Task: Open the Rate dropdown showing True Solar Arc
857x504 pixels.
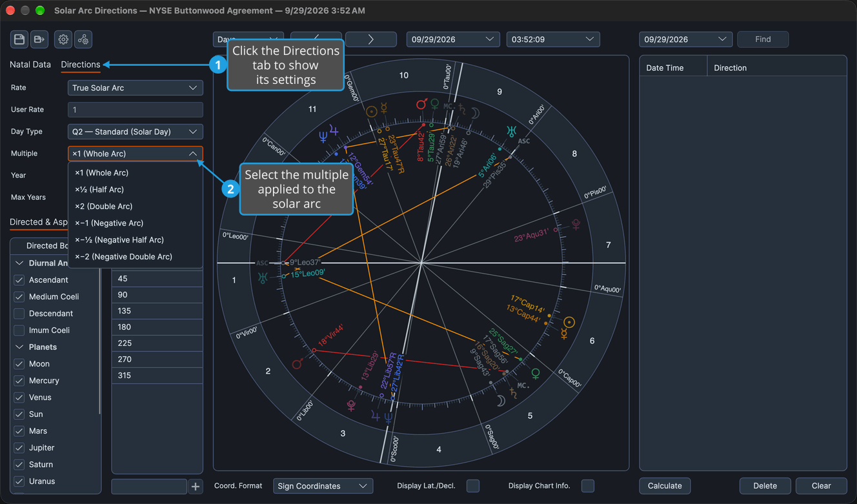Action: [x=136, y=88]
